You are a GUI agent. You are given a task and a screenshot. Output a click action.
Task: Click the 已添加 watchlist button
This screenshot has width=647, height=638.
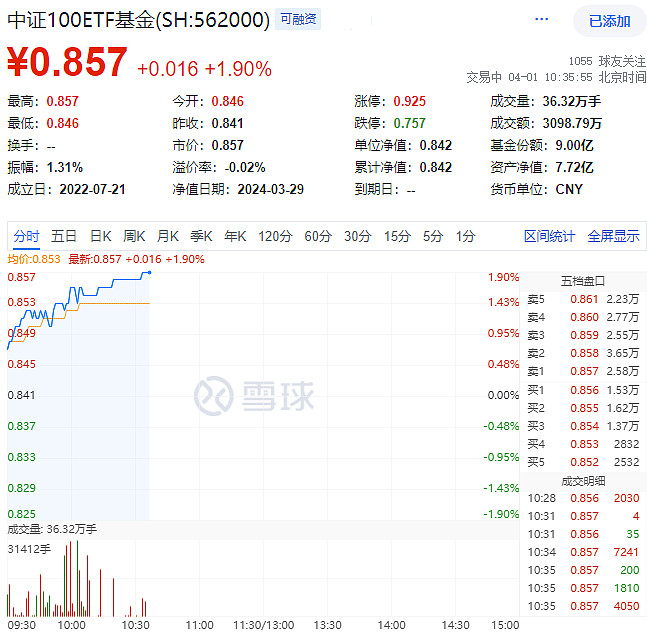click(x=609, y=21)
